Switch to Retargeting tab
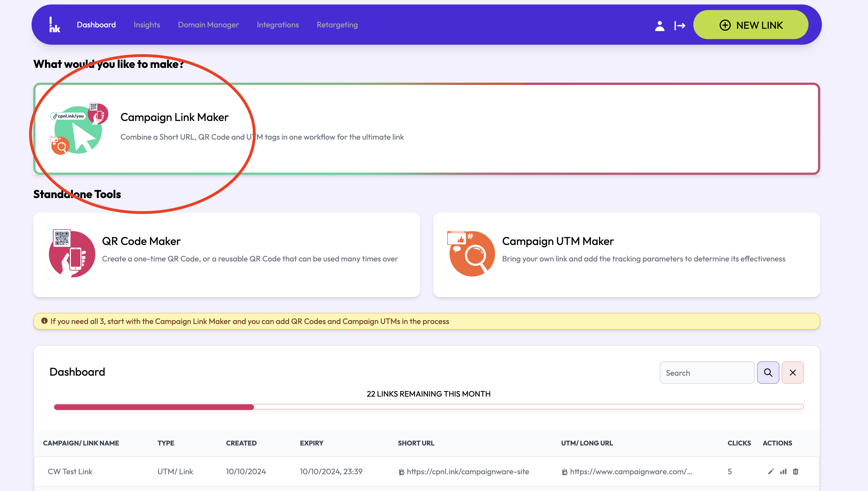The image size is (868, 491). point(337,25)
